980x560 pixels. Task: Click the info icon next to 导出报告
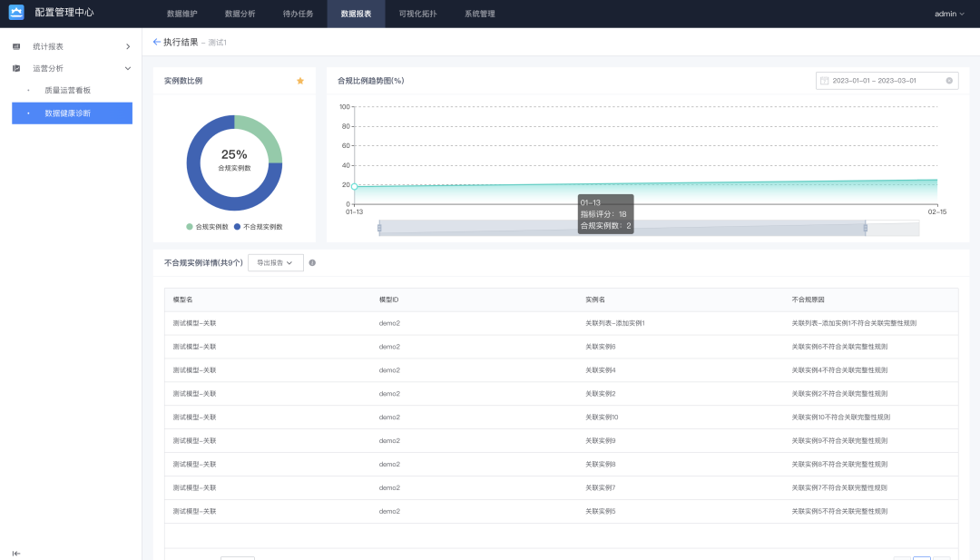tap(312, 263)
